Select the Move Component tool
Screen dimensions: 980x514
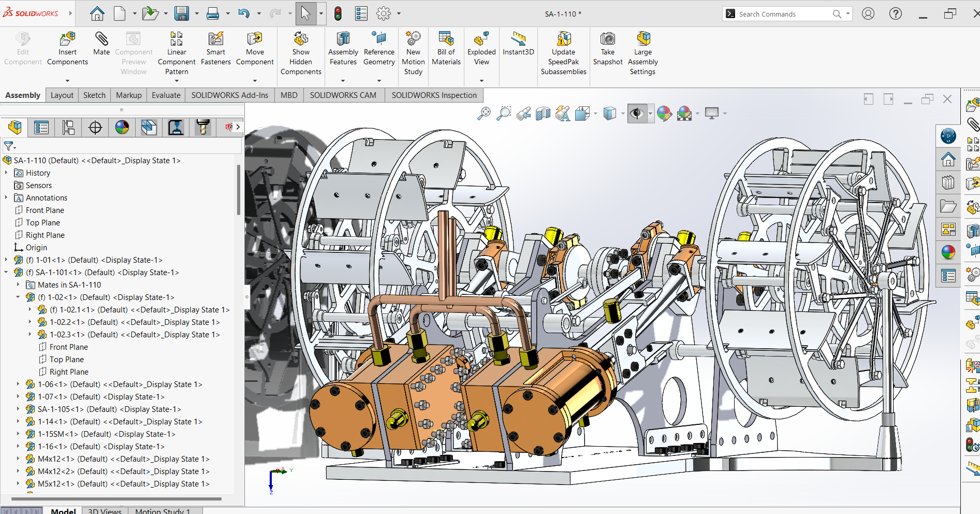click(x=255, y=49)
